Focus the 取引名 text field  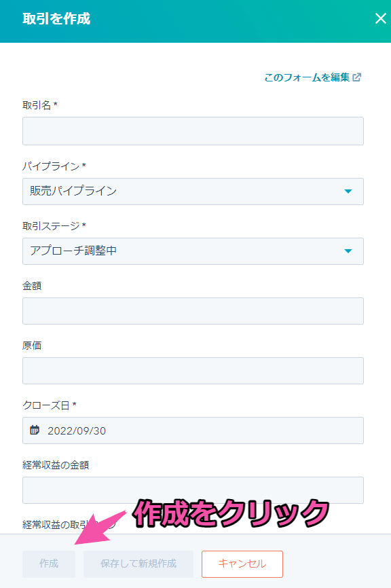click(x=193, y=131)
